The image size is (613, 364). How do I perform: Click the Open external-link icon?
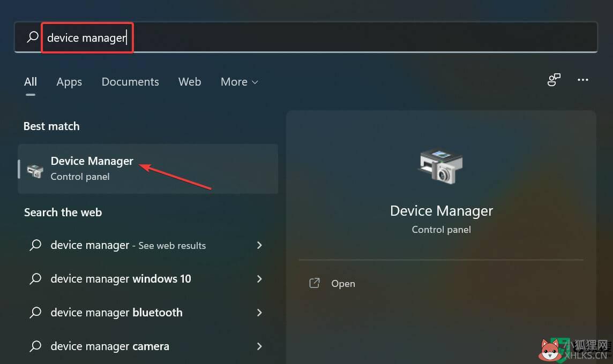315,283
